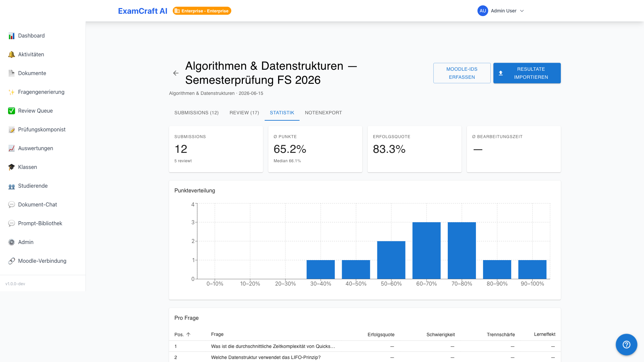The width and height of the screenshot is (644, 362).
Task: Click the Submissions 12 stat card
Action: [216, 149]
